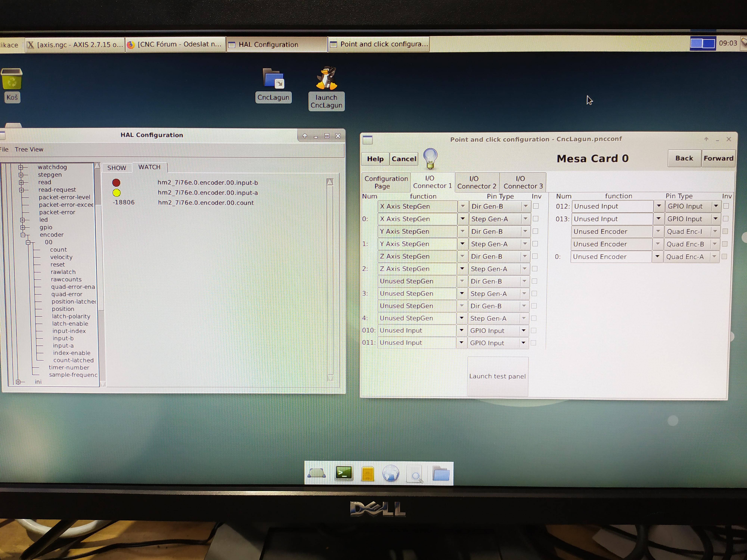Open function dropdown for Y Axis Step Gen-A
This screenshot has width=747, height=560.
click(x=462, y=244)
